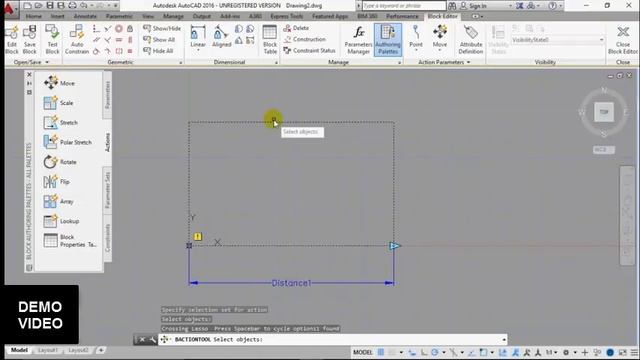Select the Polar Stretch action
This screenshot has height=360, width=640.
click(x=68, y=142)
